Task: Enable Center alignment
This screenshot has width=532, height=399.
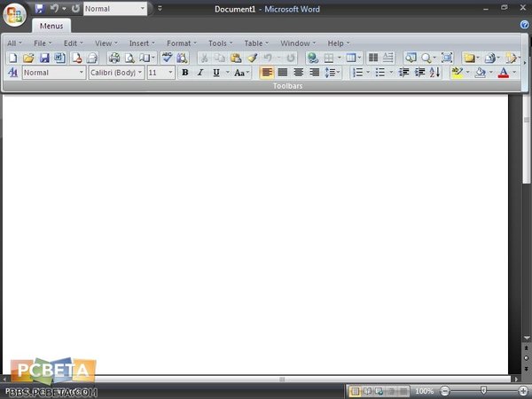Action: (x=298, y=73)
